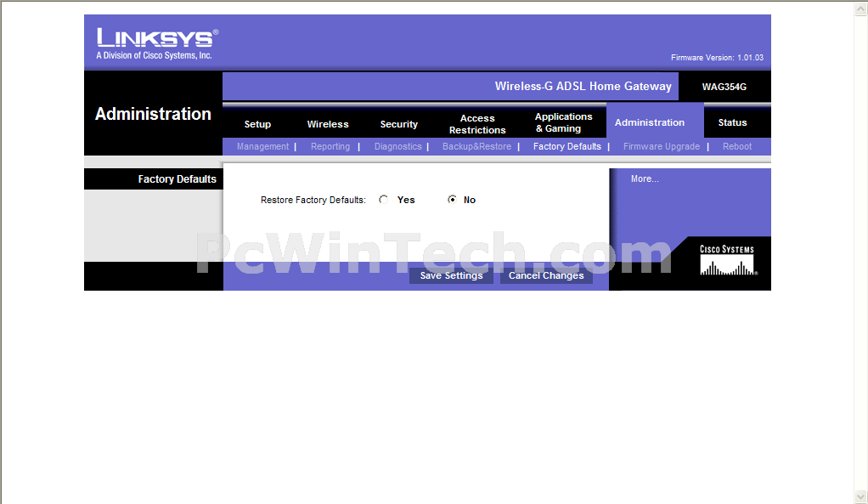Image resolution: width=868 pixels, height=504 pixels.
Task: Go to the Diagnostics subtab
Action: (x=398, y=146)
